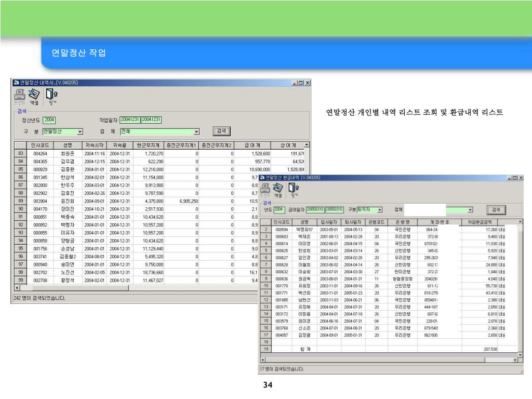Click 인사코드 column header in 내역서 grid
Image resolution: width=532 pixels, height=399 pixels.
[40, 145]
